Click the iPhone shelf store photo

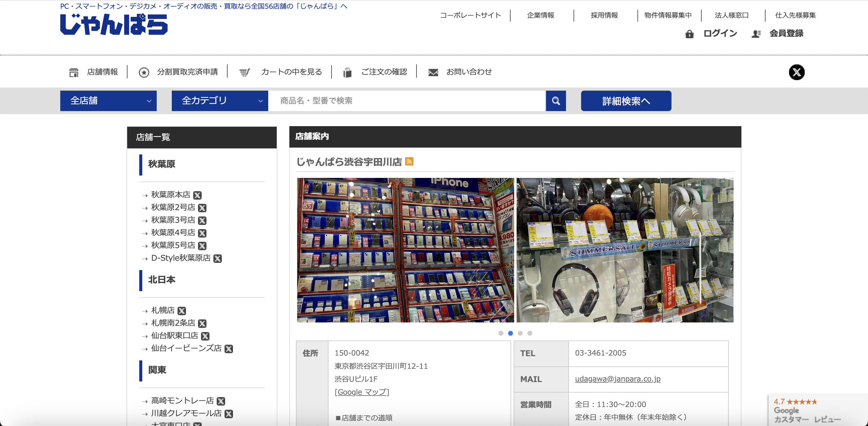tap(405, 250)
